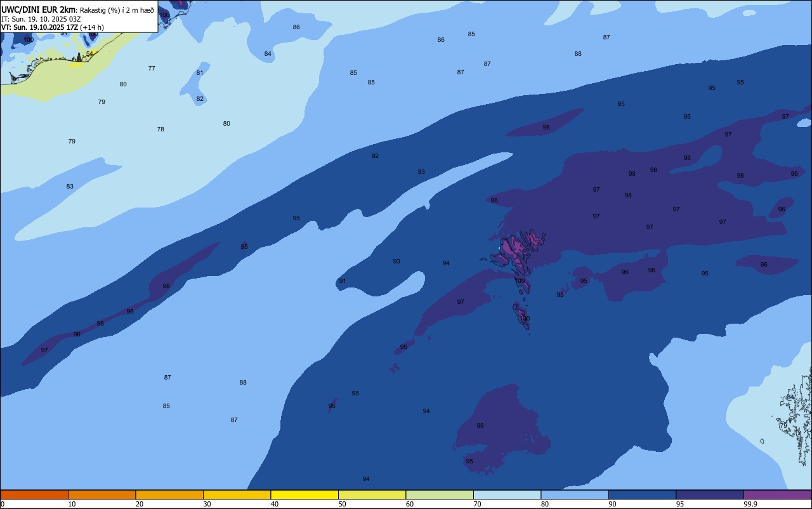Viewport: 812px width, 509px height.
Task: Click the 10–20 orange legend swatch
Action: (101, 494)
